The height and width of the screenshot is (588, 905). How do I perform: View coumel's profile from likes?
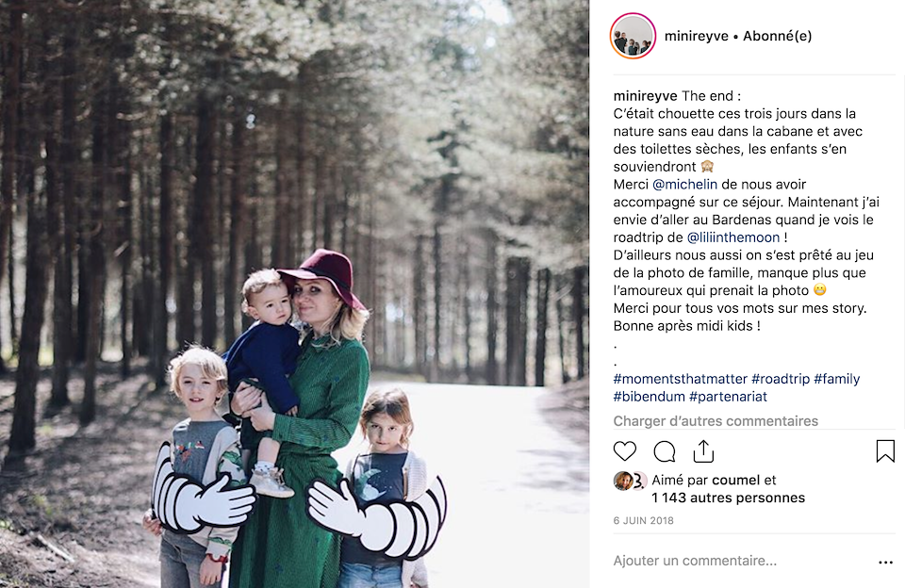click(x=736, y=480)
